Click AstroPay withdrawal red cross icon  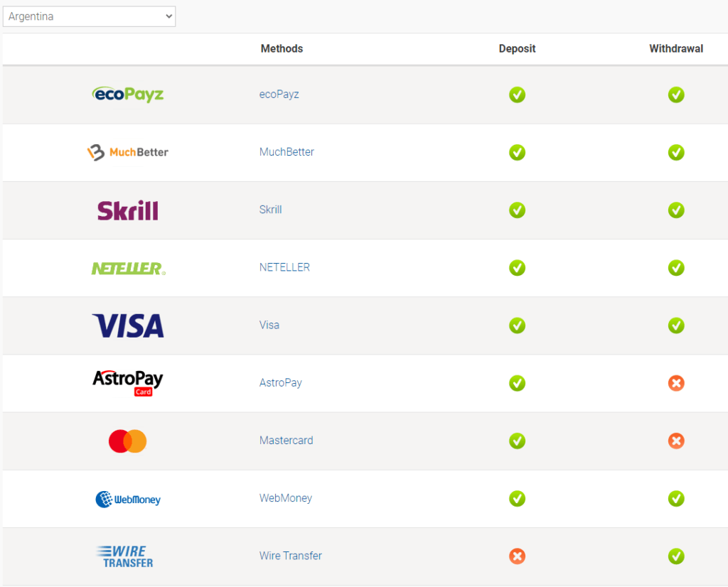[676, 383]
